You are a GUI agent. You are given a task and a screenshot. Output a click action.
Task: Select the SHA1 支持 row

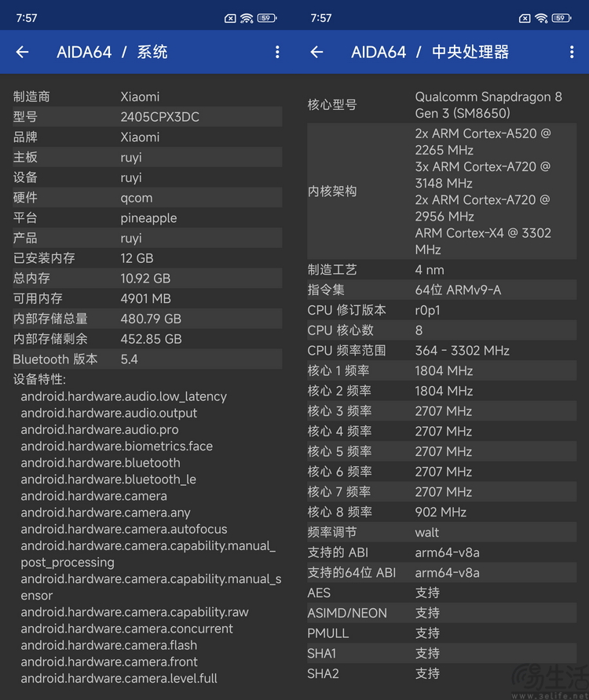(442, 654)
